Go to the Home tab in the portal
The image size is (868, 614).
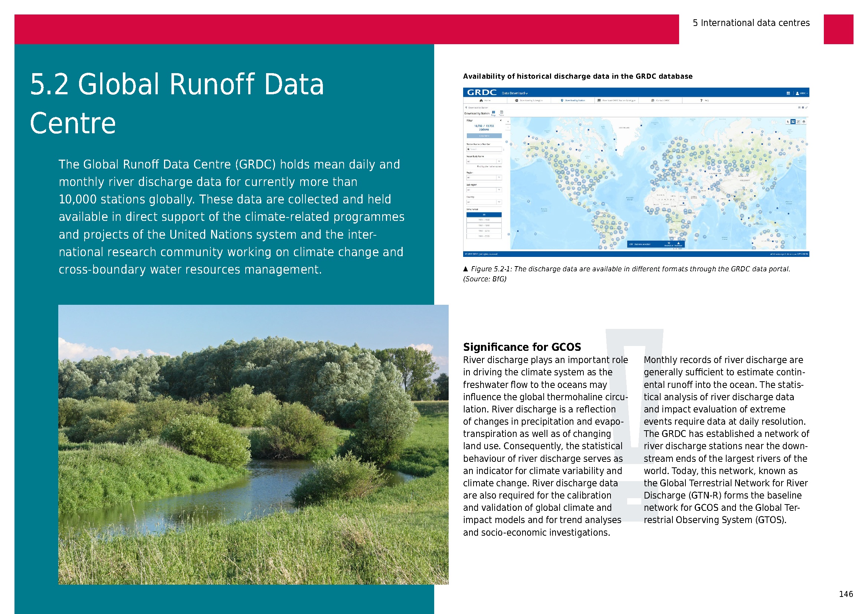(x=485, y=101)
